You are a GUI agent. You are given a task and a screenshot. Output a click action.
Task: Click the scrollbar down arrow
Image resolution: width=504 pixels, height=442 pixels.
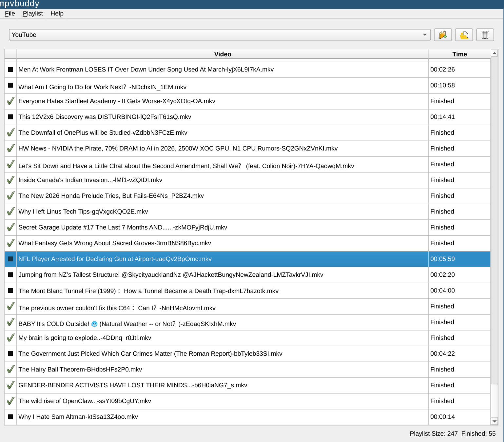coord(494,421)
